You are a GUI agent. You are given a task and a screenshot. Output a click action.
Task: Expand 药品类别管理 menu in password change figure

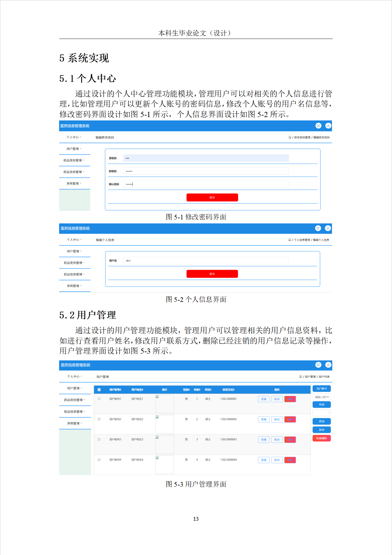[74, 160]
